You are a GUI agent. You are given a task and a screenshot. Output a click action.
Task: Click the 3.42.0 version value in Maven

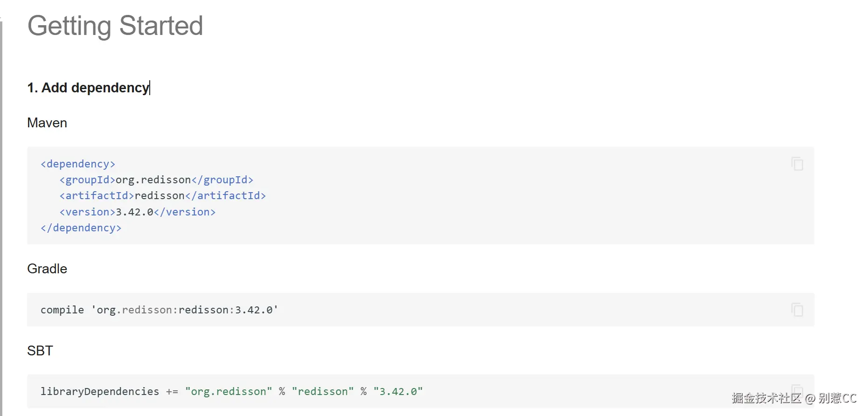click(x=134, y=212)
